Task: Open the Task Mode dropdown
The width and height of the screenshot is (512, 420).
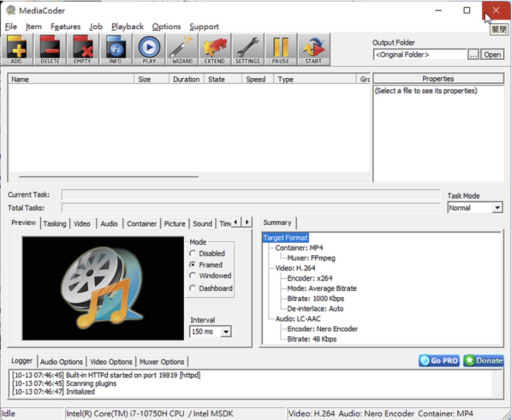Action: (x=498, y=208)
